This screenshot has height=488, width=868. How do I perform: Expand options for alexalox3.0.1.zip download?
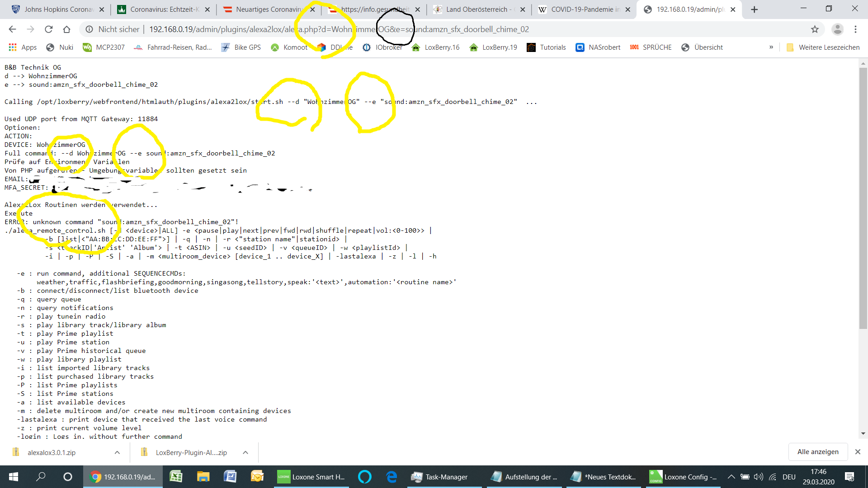pos(117,452)
